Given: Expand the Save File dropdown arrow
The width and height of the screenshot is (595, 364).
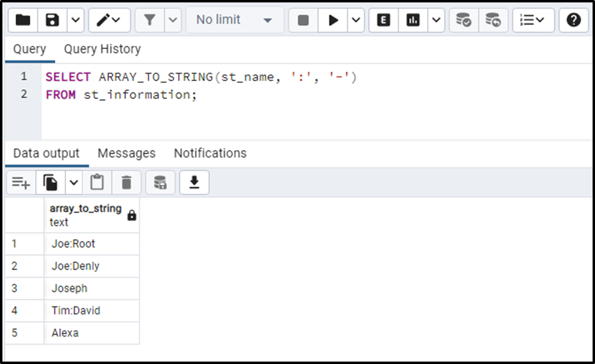Looking at the screenshot, I should coord(75,20).
